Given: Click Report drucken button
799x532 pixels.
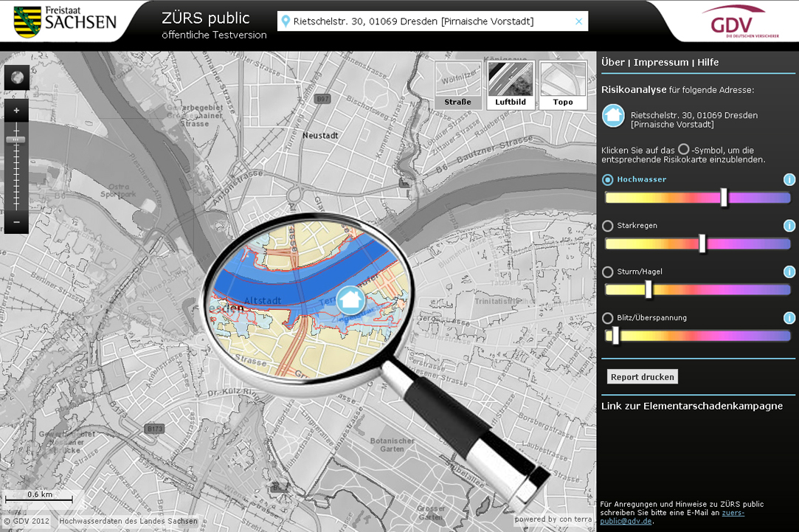Looking at the screenshot, I should (x=643, y=376).
